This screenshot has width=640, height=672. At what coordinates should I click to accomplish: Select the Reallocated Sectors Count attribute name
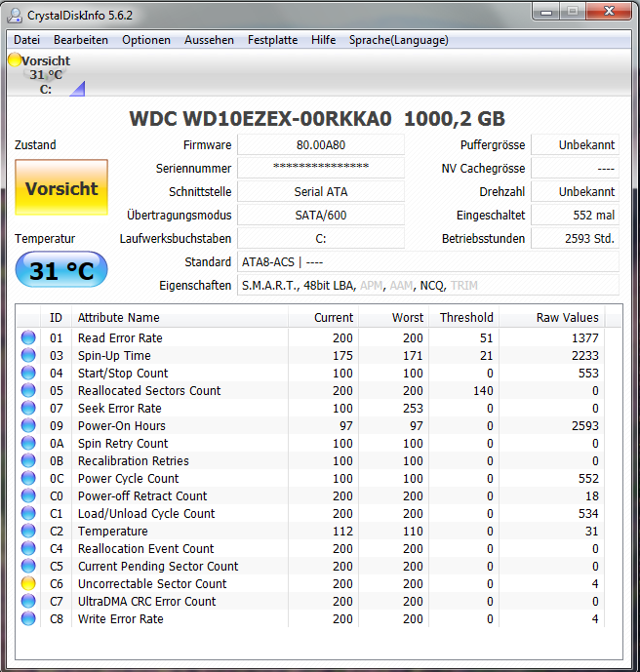pos(149,390)
